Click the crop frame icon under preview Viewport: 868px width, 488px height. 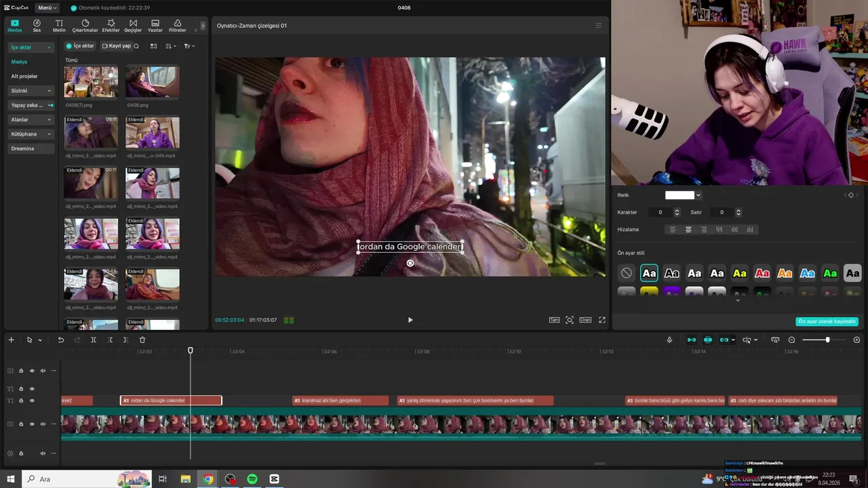pyautogui.click(x=570, y=320)
